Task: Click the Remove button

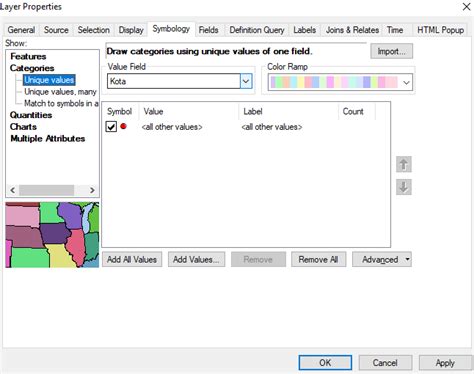Action: (258, 259)
